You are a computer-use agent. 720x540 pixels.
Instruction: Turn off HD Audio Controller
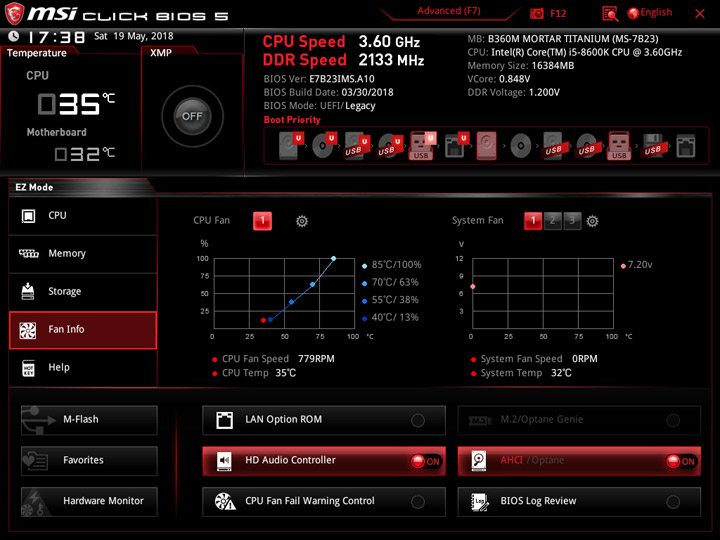(x=324, y=461)
